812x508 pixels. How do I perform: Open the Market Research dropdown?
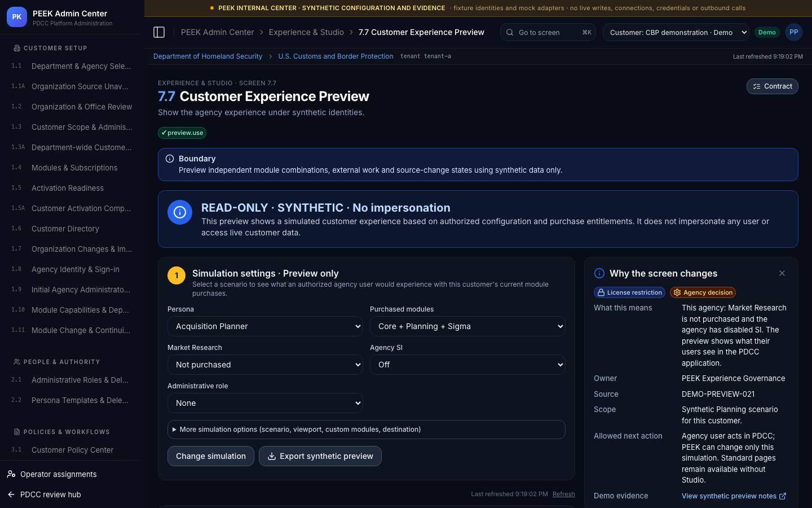265,365
